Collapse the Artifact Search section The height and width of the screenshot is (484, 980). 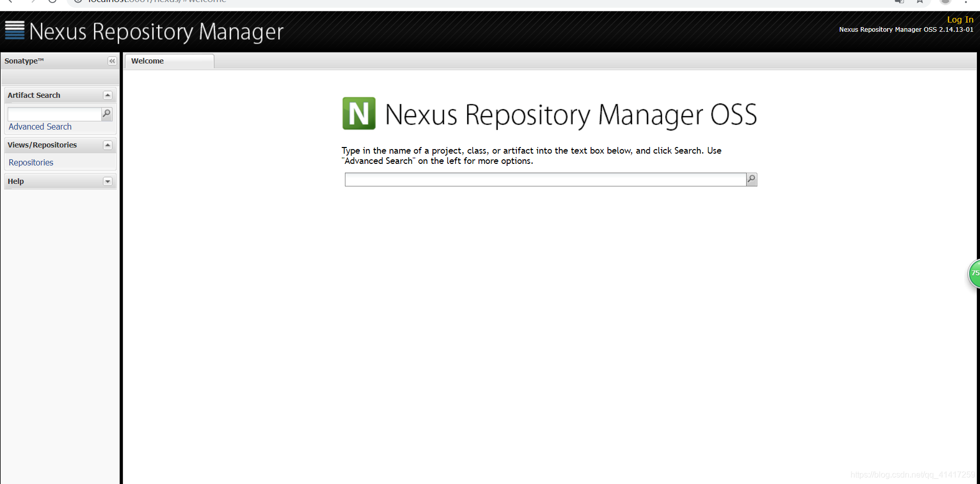coord(107,95)
